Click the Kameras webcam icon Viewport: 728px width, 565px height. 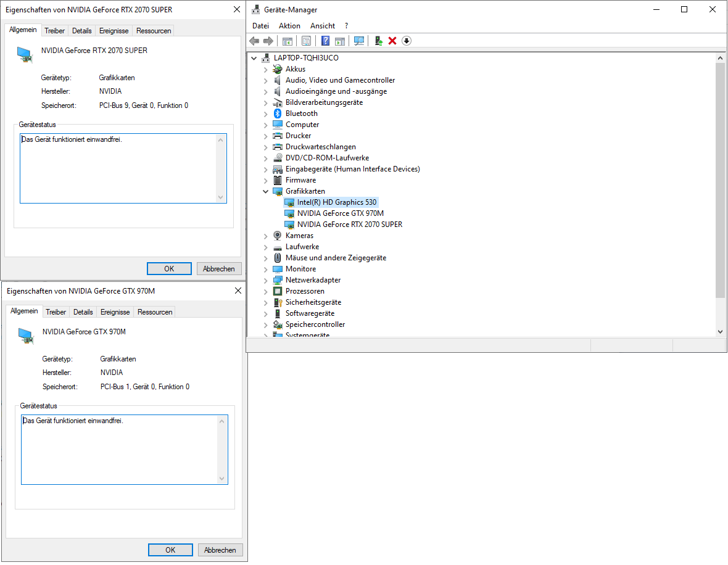[278, 236]
